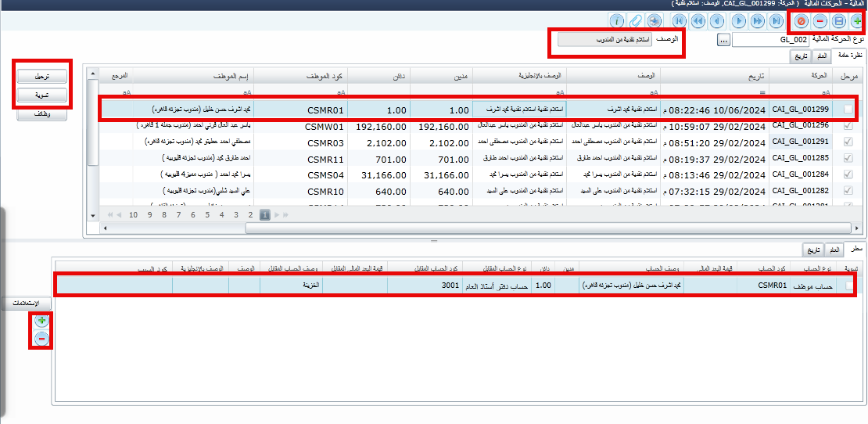Viewport: 868px width, 424px height.
Task: Switch to the تاريخ tab in upper panel
Action: 802,56
